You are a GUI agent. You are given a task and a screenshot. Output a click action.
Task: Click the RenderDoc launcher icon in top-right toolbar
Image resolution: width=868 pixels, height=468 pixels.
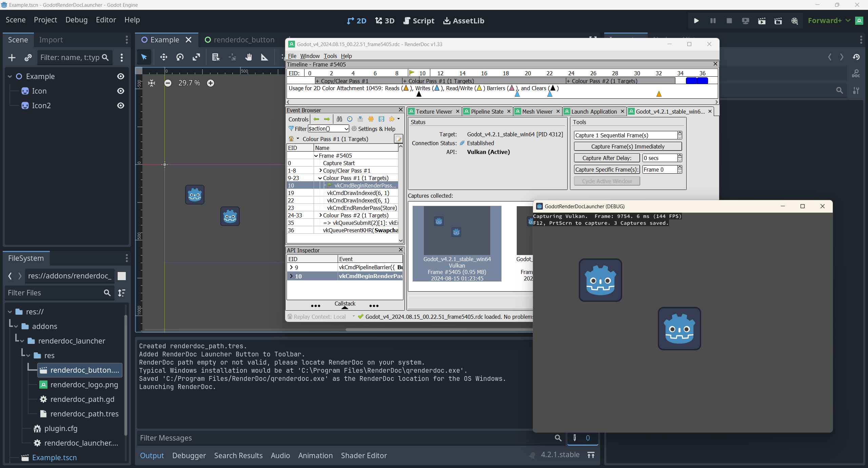859,21
